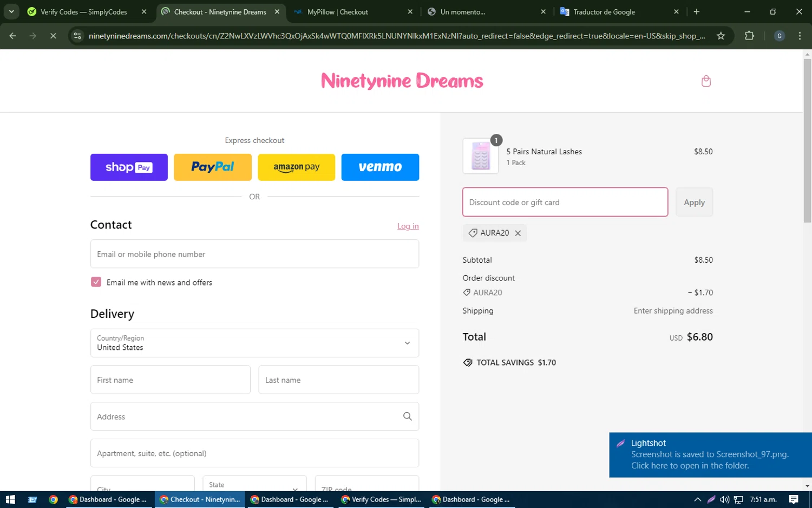812x508 pixels.
Task: Focus the Apartment, suite field
Action: [x=254, y=453]
